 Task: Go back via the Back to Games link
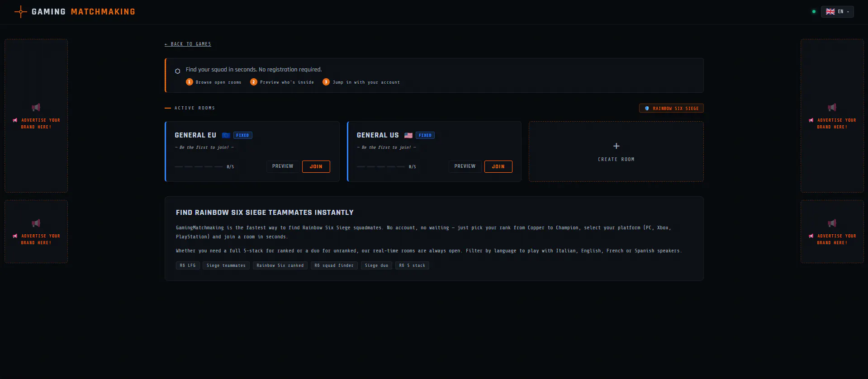(188, 44)
